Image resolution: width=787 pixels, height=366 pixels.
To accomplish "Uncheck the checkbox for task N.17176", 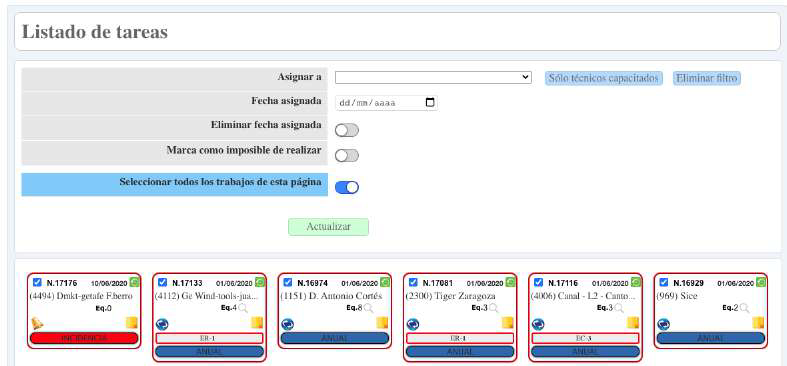I will click(x=37, y=282).
